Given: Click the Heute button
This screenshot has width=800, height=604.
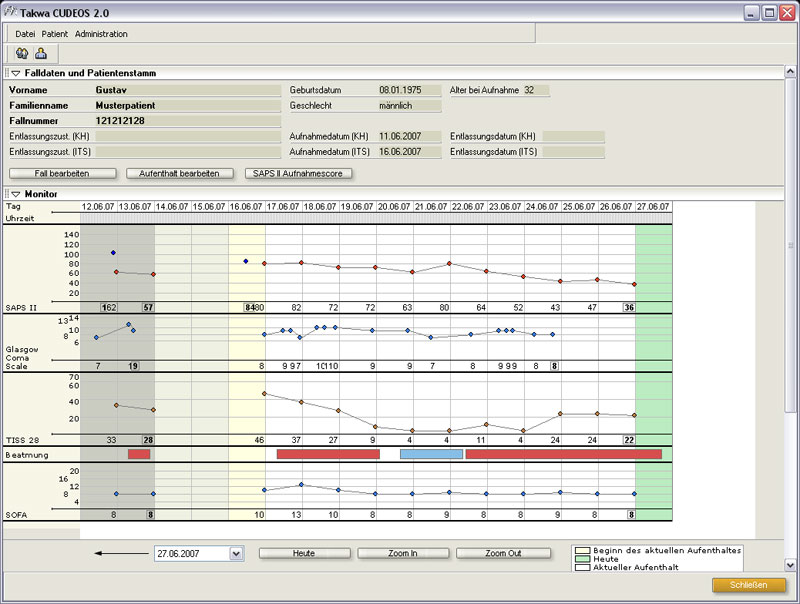Looking at the screenshot, I should click(305, 553).
